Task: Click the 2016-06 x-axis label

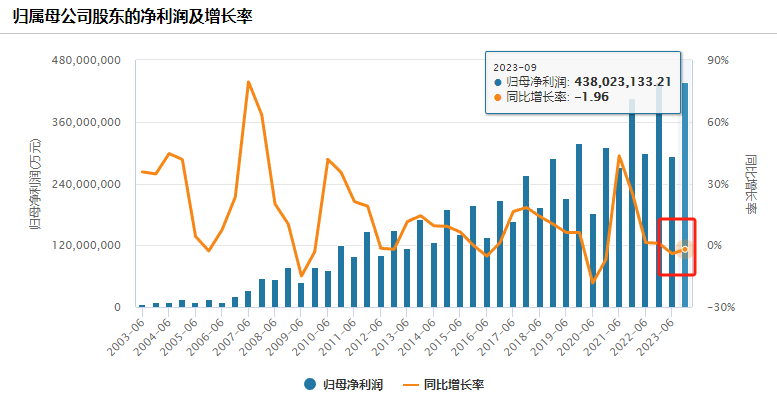Action: pos(470,337)
